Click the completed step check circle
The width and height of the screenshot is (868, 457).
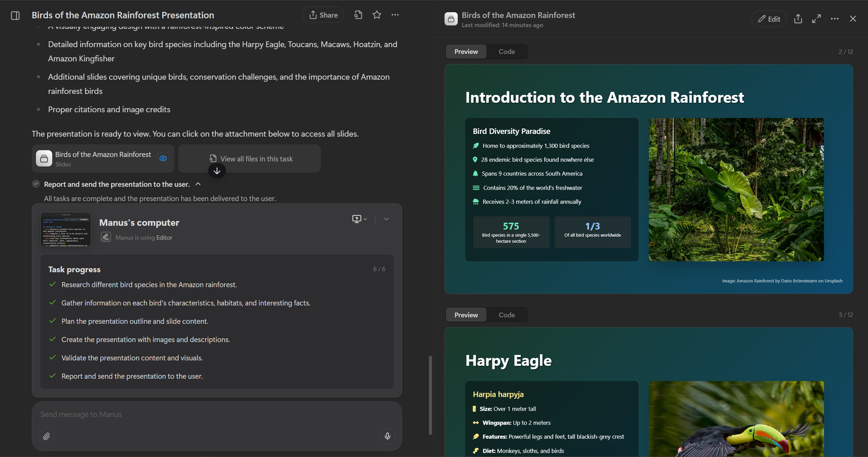[36, 184]
